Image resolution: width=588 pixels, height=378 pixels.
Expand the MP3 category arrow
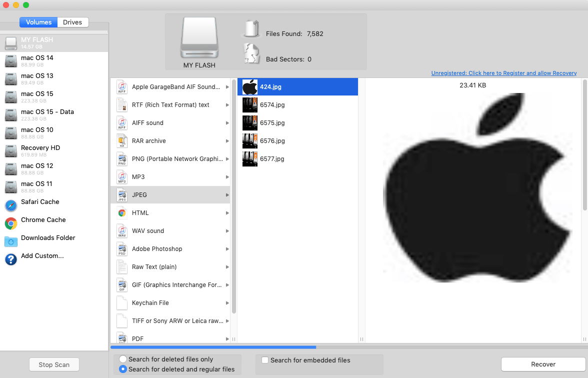pyautogui.click(x=227, y=177)
